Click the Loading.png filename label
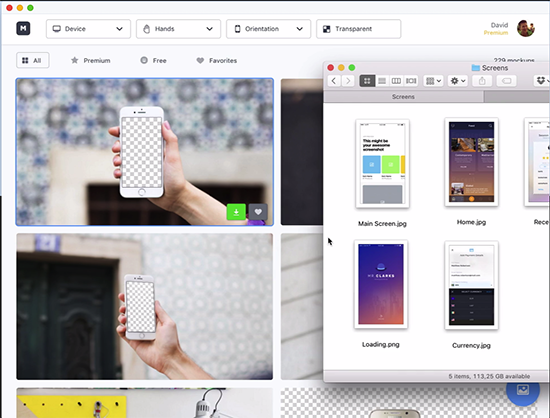Image resolution: width=550 pixels, height=418 pixels. point(381,344)
